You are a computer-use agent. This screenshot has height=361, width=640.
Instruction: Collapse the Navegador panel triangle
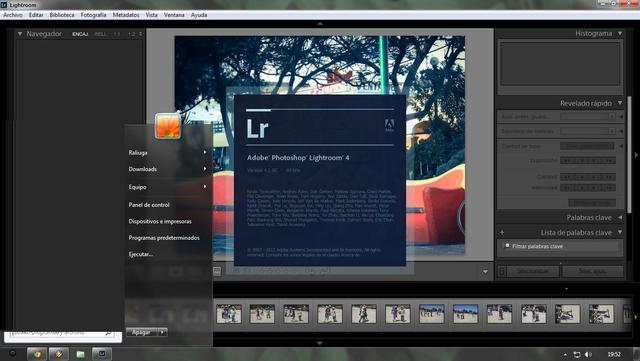point(20,34)
